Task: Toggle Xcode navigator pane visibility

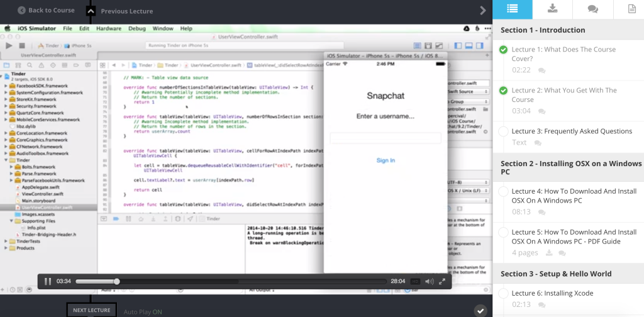Action: (x=458, y=45)
